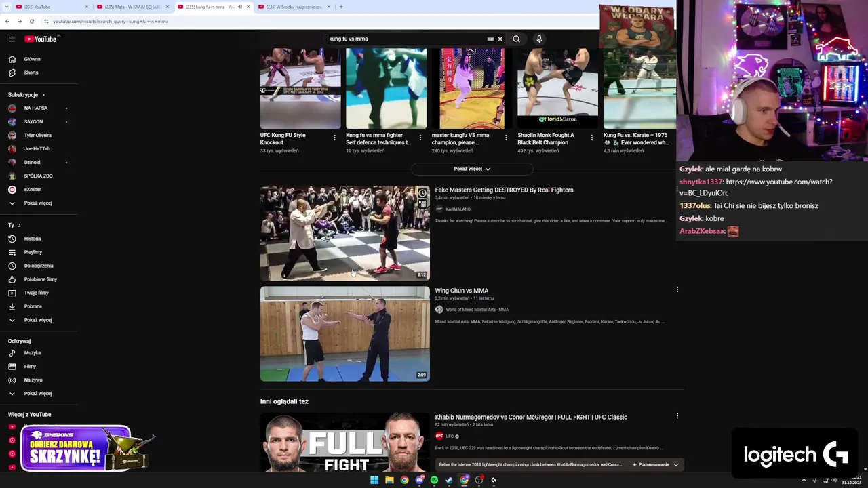Clear the search box with the X icon
Screen dimensions: 868x488
tap(500, 39)
